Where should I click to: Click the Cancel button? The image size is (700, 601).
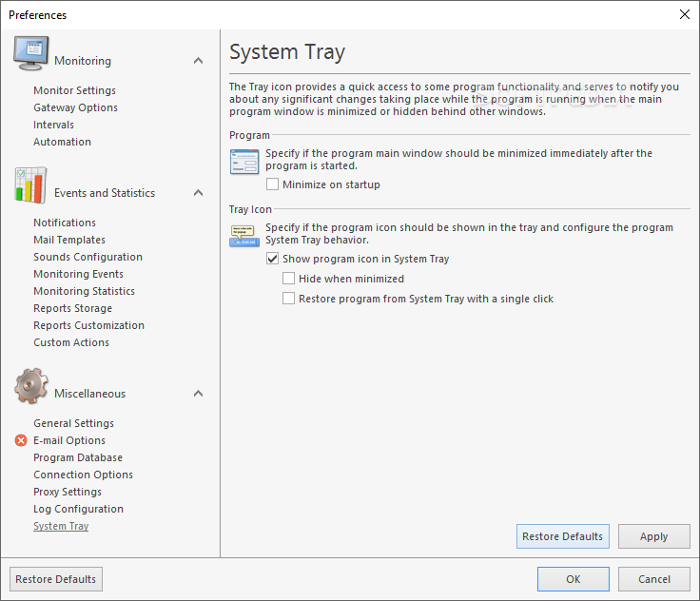pyautogui.click(x=653, y=579)
